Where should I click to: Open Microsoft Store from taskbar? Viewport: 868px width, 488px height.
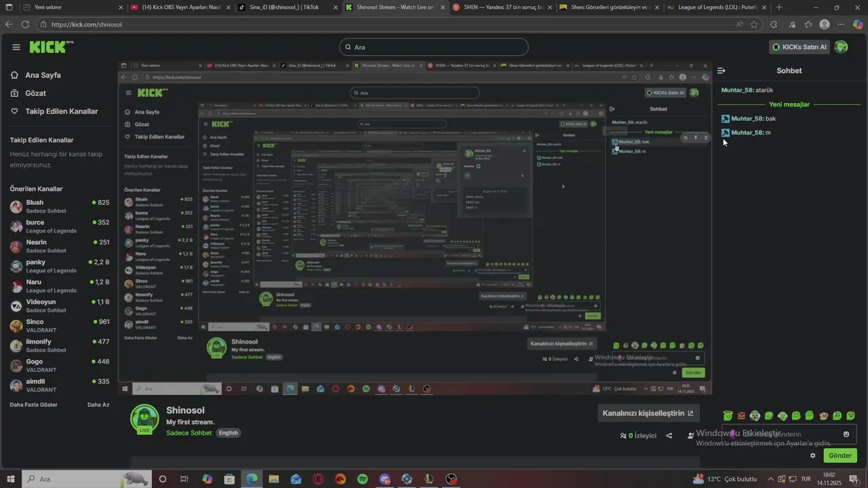point(229,479)
